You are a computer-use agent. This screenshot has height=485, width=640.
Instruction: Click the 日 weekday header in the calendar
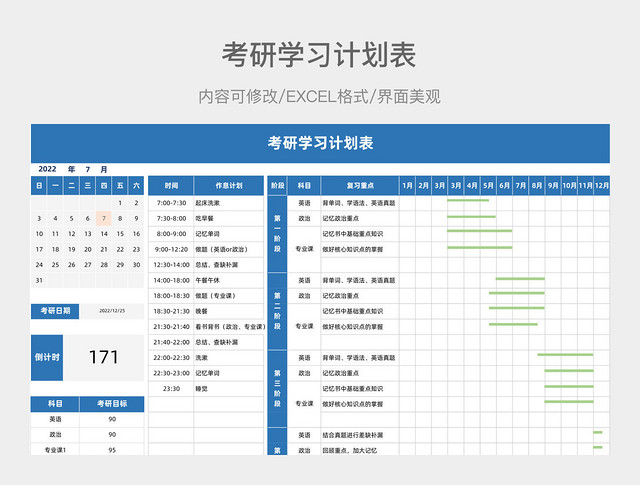[39, 186]
